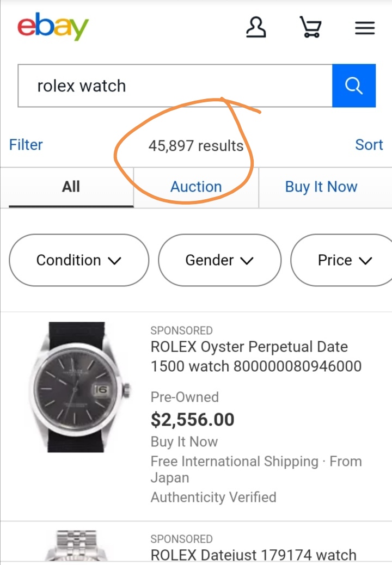Open the ROLEX Oyster Perpetual Date listing title
The height and width of the screenshot is (565, 392).
coord(256,357)
